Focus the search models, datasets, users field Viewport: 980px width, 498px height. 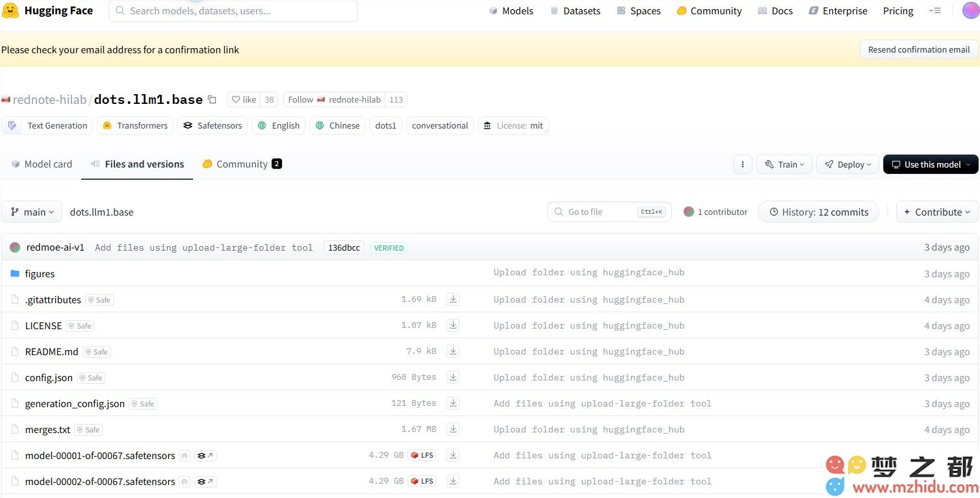click(233, 10)
